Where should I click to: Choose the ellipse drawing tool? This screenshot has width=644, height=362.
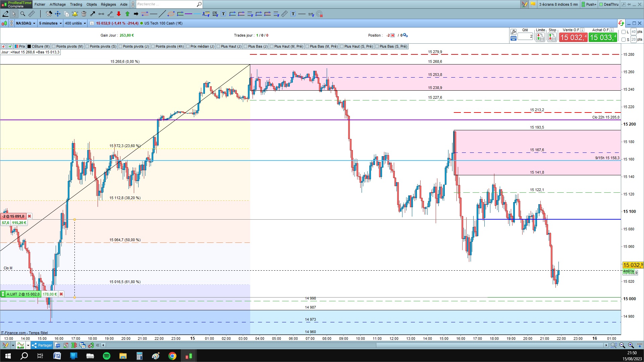tap(171, 14)
